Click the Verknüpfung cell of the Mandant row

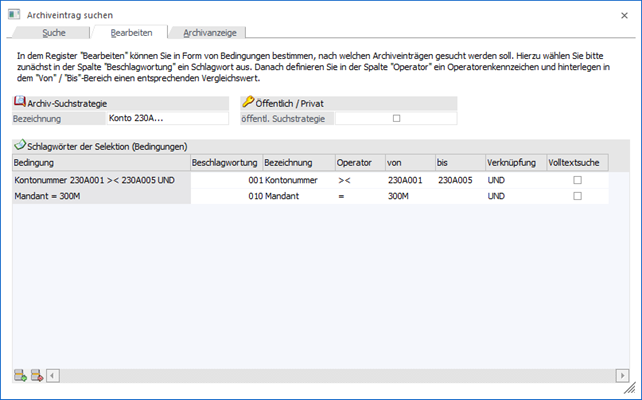click(x=514, y=196)
